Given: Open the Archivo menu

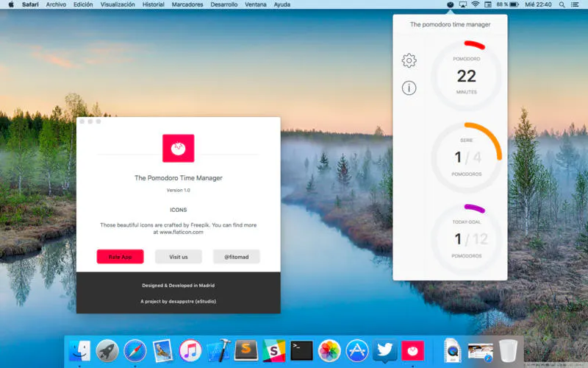Looking at the screenshot, I should pyautogui.click(x=56, y=4).
